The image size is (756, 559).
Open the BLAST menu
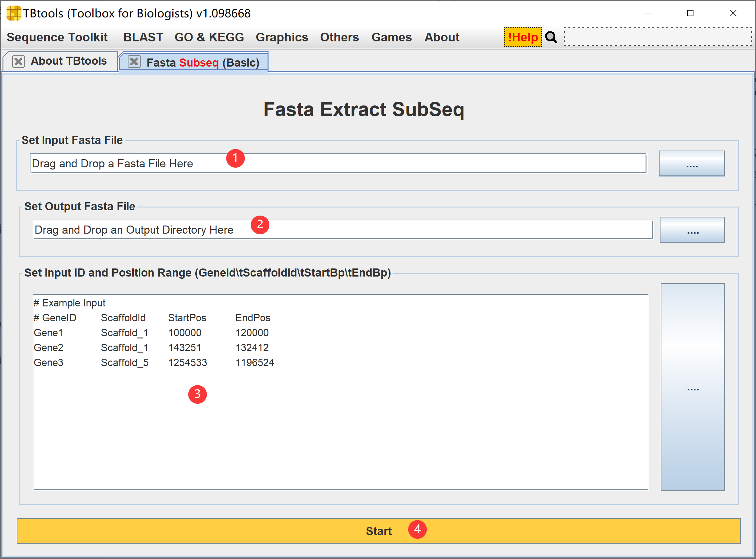143,37
